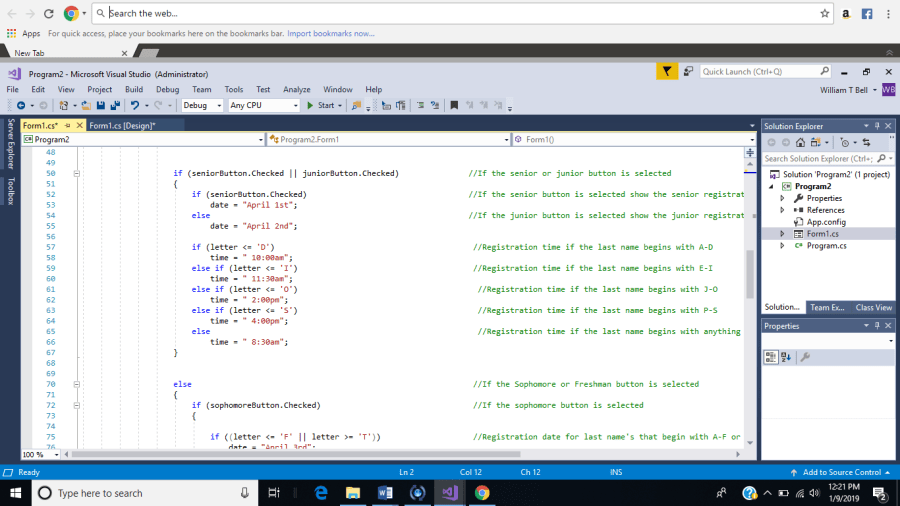Toggle pin on the Form1.cs tab
This screenshot has height=506, width=900.
(x=66, y=126)
